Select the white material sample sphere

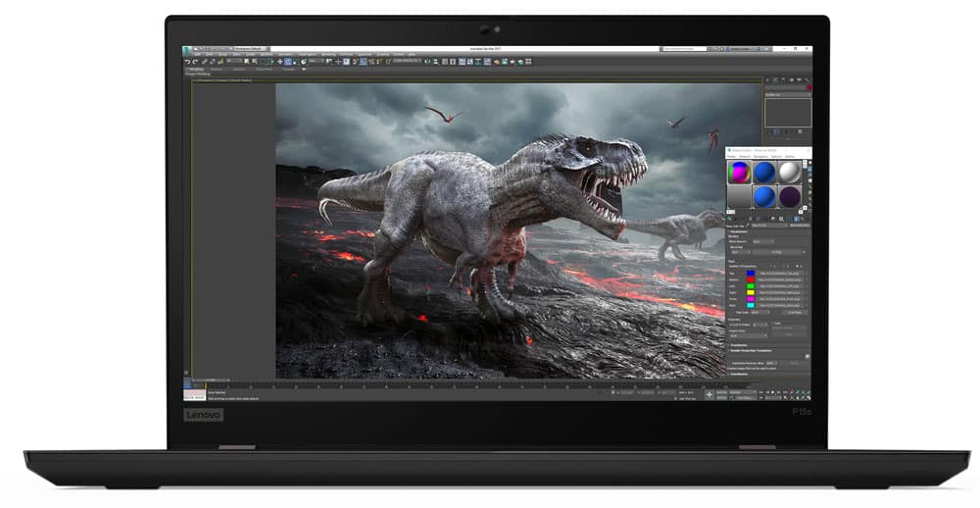click(x=789, y=172)
